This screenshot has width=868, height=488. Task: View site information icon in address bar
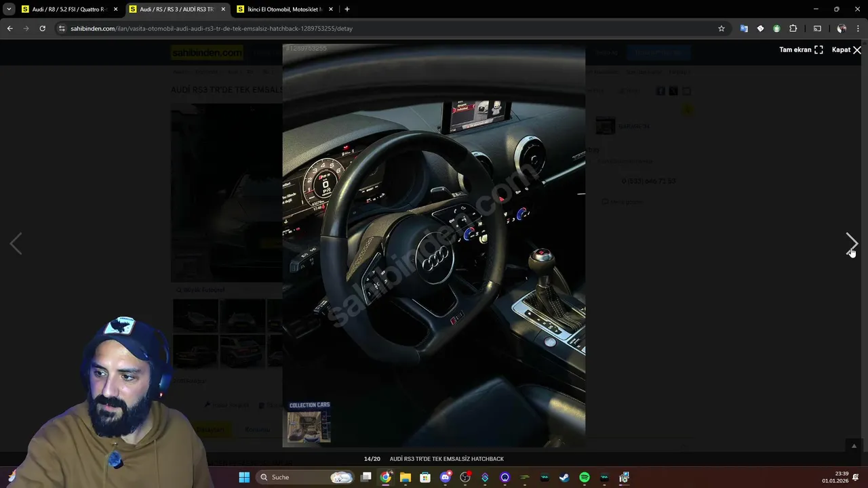click(x=62, y=28)
